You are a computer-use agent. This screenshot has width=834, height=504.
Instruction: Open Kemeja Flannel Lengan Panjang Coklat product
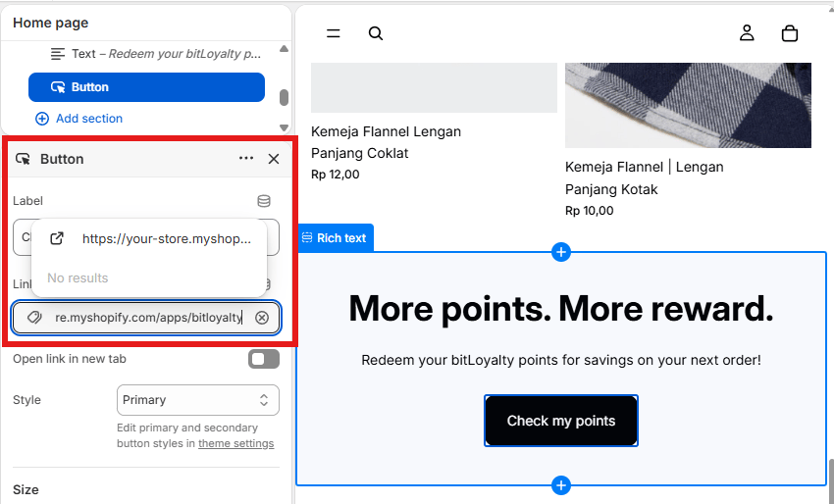click(386, 142)
